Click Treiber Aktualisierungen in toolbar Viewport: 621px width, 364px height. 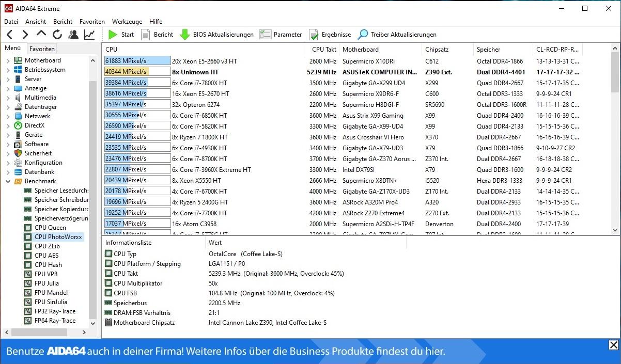[397, 35]
